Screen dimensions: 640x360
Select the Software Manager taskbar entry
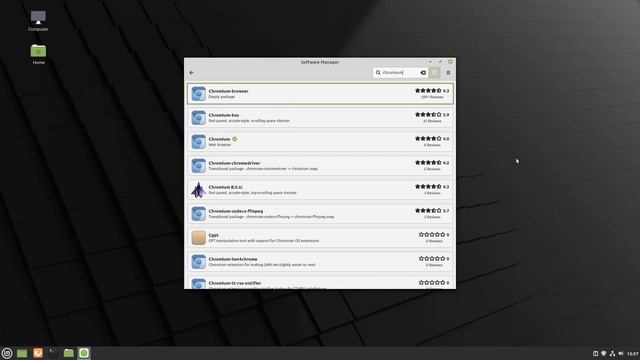click(84, 353)
